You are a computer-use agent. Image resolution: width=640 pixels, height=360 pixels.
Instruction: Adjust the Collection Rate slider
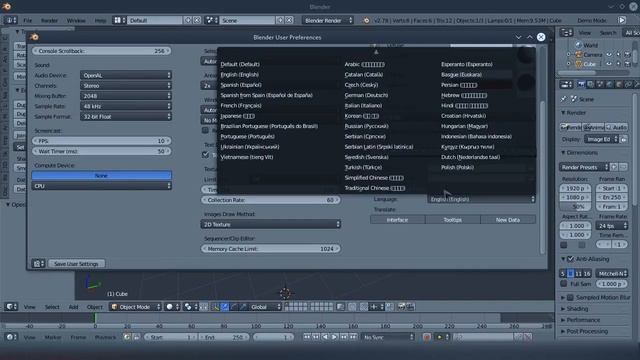[271, 200]
